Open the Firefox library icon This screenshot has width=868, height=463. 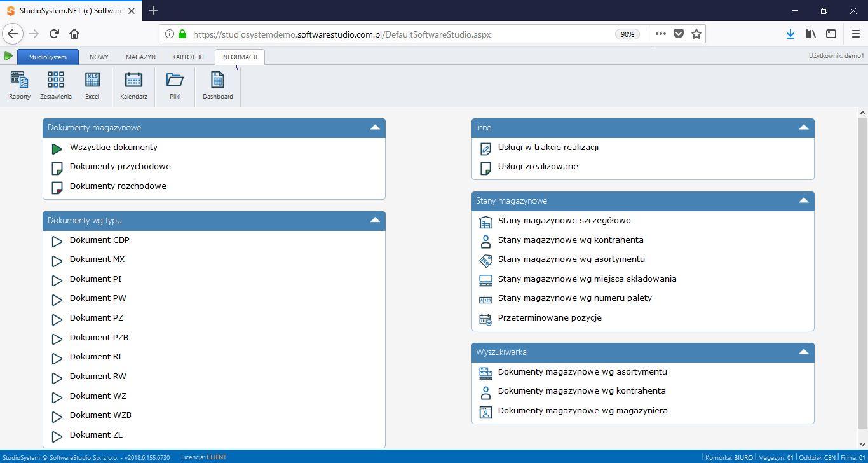(x=811, y=34)
